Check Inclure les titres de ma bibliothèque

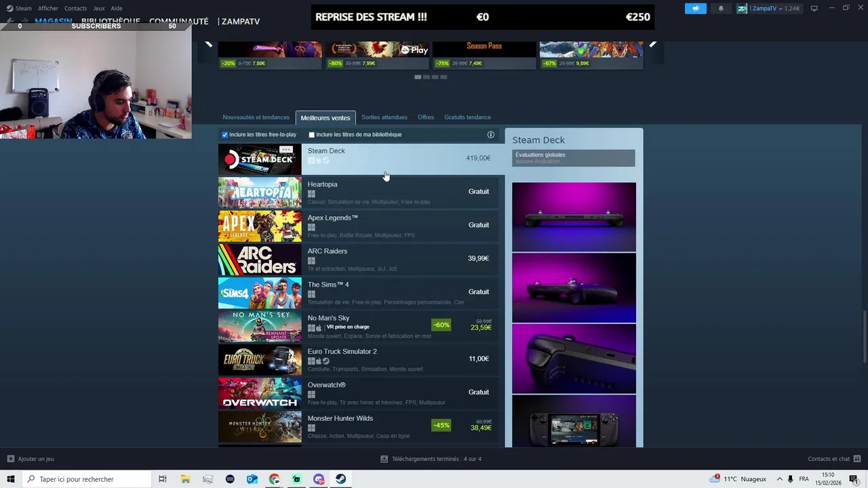(x=312, y=135)
